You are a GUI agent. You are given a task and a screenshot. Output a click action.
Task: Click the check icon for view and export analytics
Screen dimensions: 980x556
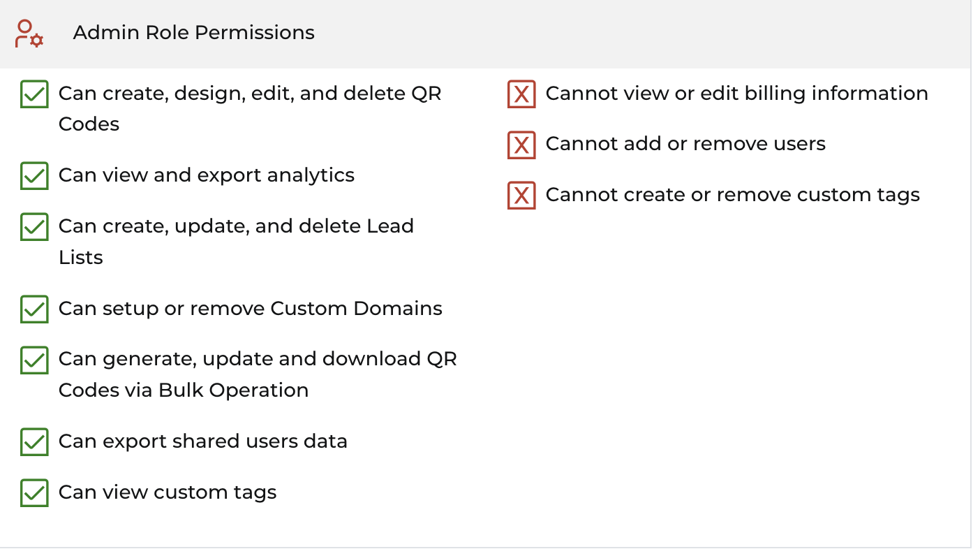[x=34, y=176]
